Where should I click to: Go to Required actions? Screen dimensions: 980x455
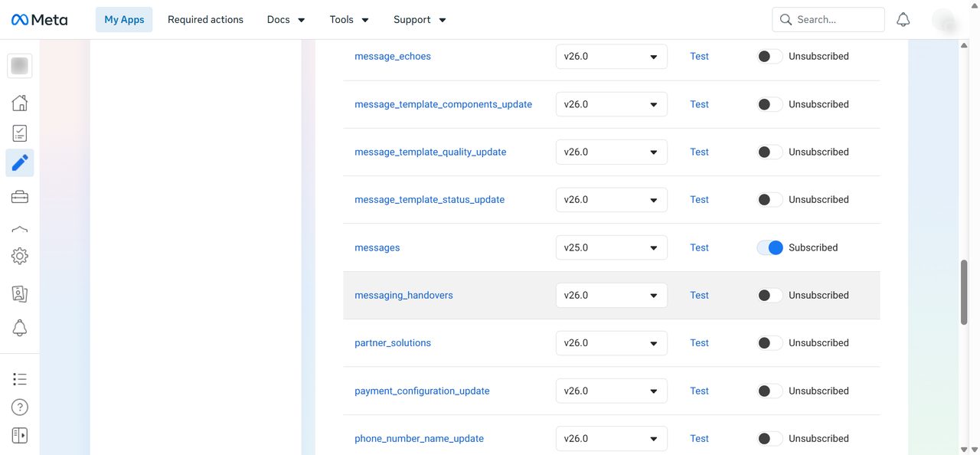click(205, 20)
